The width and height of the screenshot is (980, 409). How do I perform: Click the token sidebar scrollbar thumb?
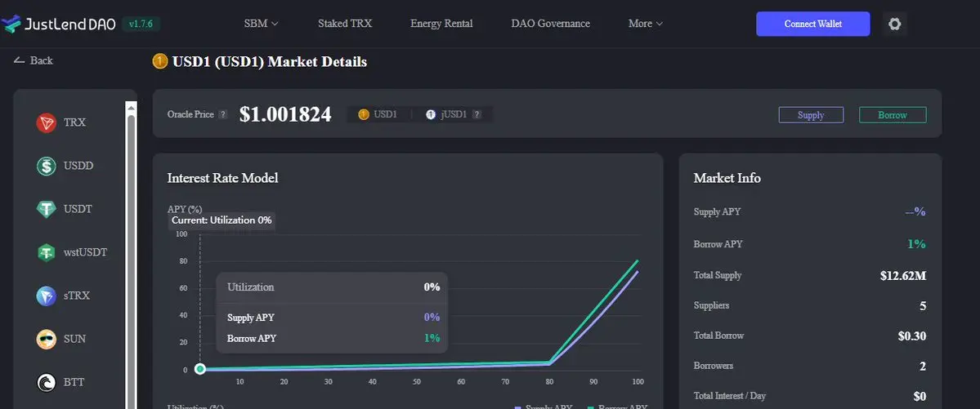(x=132, y=262)
